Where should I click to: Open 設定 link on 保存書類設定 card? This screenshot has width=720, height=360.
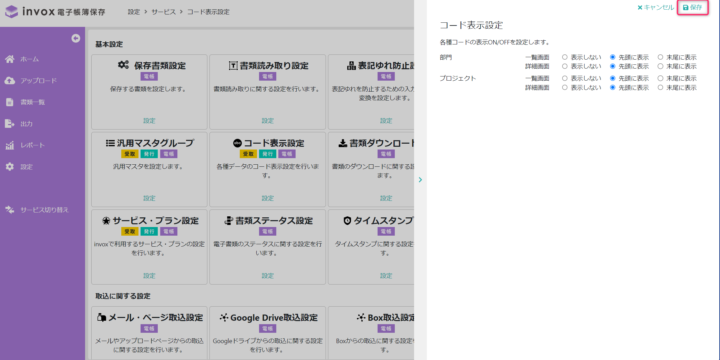pos(149,121)
